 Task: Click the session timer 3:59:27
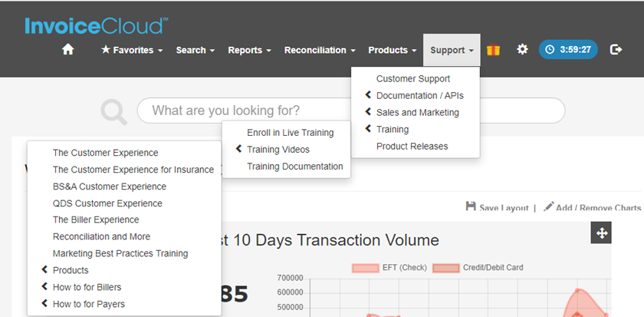[568, 50]
